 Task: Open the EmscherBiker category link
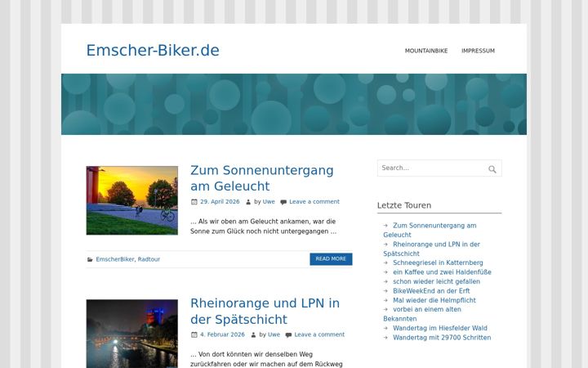[x=115, y=259]
